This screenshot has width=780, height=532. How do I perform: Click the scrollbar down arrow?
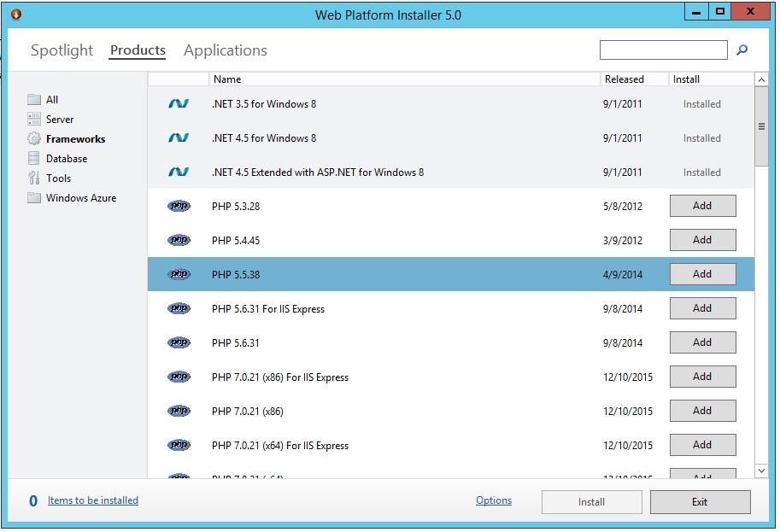click(x=761, y=470)
